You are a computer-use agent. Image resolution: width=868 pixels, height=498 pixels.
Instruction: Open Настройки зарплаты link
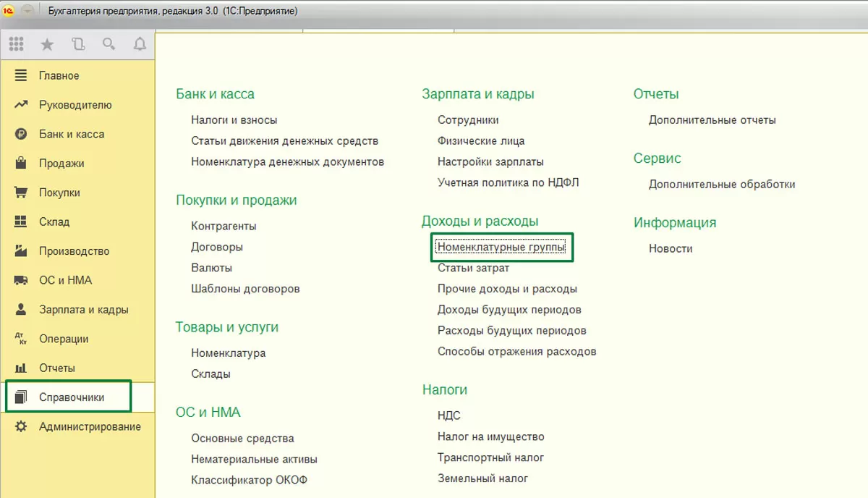(490, 162)
